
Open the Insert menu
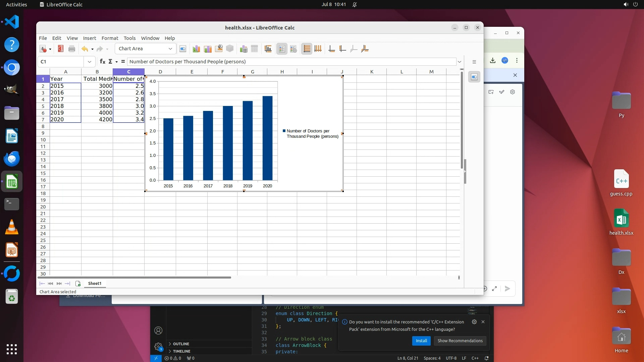click(x=89, y=38)
